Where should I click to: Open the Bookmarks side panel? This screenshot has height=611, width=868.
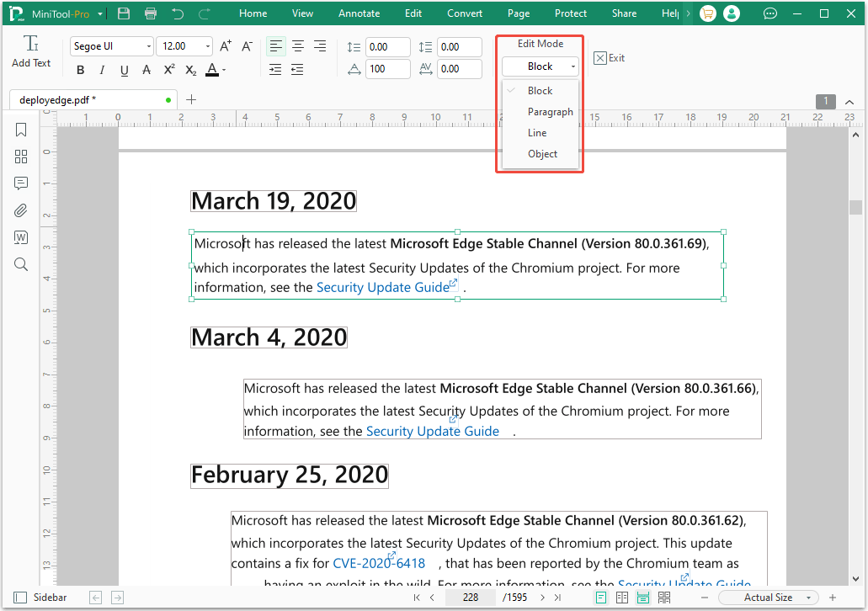coord(21,130)
